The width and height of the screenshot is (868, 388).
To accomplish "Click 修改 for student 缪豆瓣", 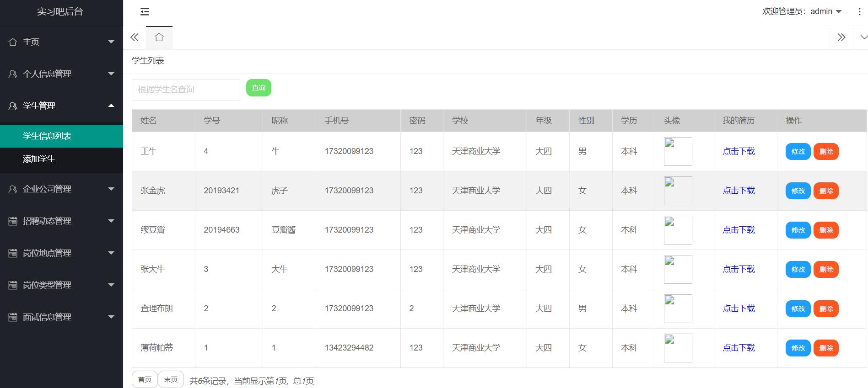I will [x=798, y=230].
